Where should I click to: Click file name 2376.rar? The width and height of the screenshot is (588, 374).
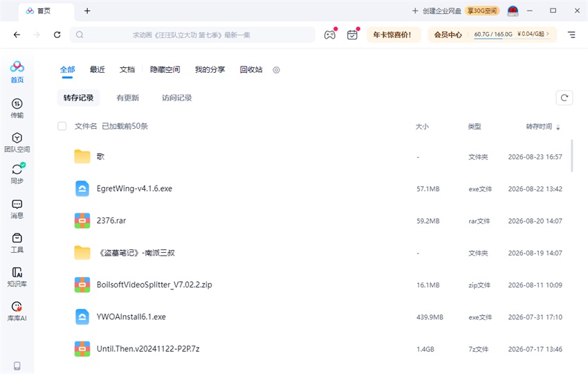click(111, 221)
